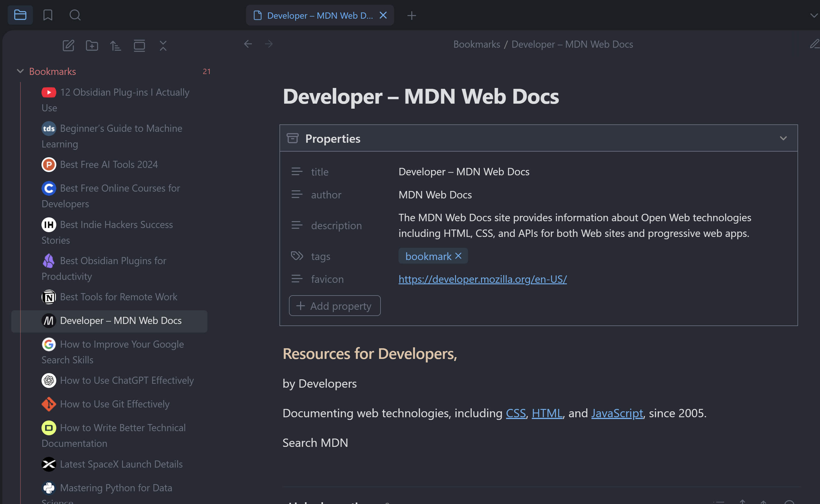This screenshot has width=820, height=504.
Task: Follow the JavaScript link in the note
Action: click(617, 413)
